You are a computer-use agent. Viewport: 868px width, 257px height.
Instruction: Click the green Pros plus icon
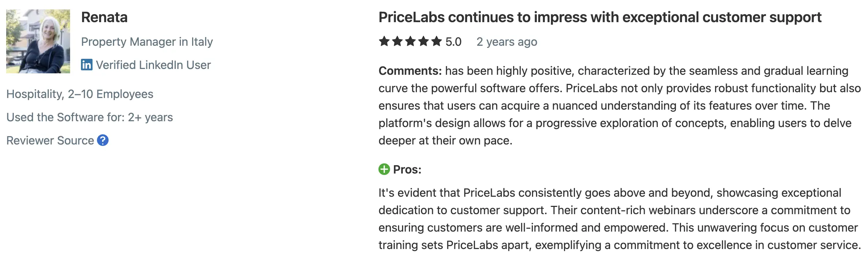click(384, 169)
